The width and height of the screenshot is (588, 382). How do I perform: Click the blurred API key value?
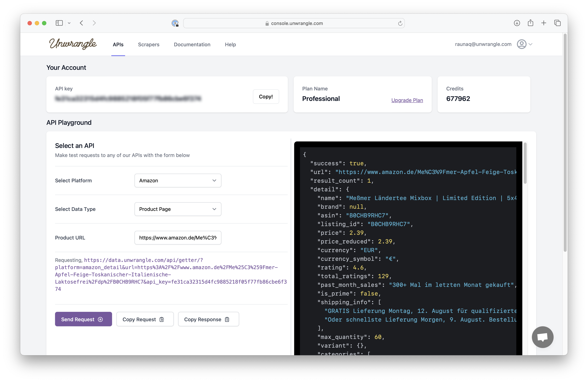coord(128,99)
